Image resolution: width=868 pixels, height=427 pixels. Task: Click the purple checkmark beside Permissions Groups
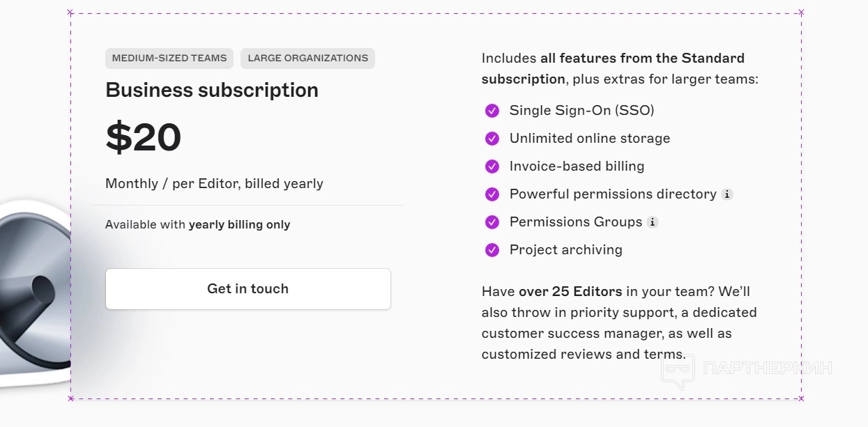tap(492, 222)
